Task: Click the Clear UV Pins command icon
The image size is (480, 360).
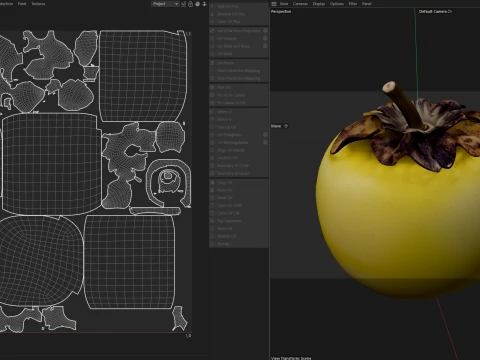Action: (x=212, y=22)
